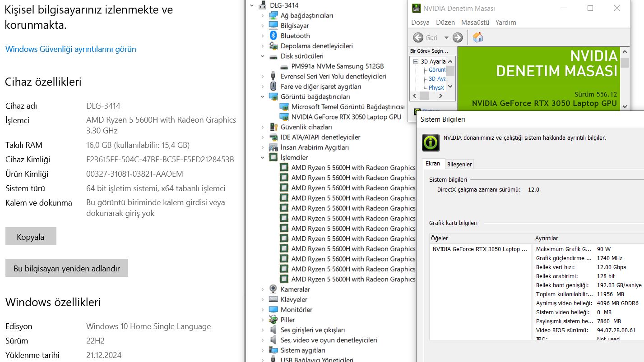The height and width of the screenshot is (362, 644).
Task: Open the Masaüstü menu
Action: pos(475,23)
